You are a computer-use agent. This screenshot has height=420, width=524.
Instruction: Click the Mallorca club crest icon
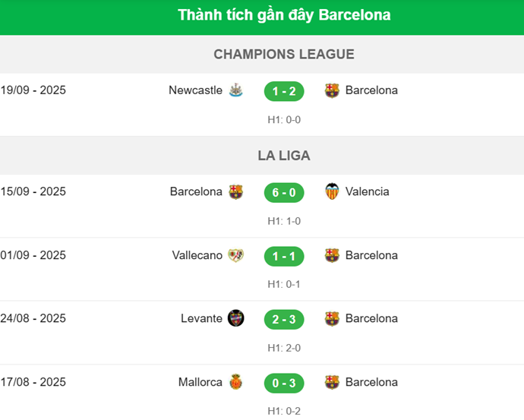point(236,382)
